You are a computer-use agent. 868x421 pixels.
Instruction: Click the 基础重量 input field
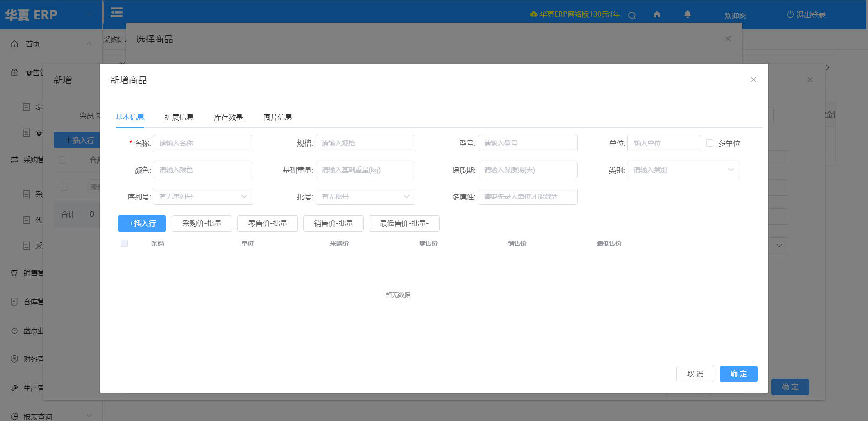pos(365,170)
